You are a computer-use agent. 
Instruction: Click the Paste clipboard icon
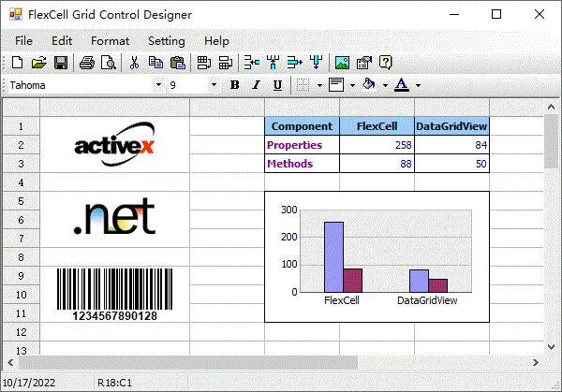coord(177,63)
